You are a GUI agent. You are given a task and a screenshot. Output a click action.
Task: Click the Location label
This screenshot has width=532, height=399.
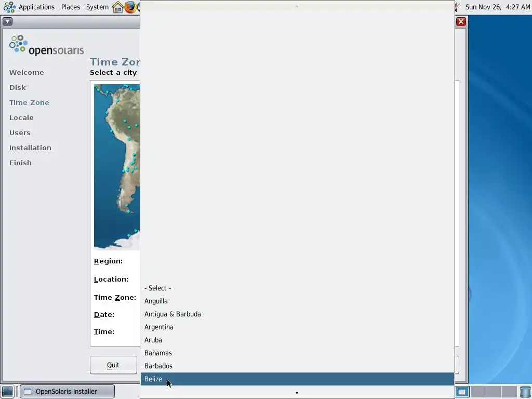coord(111,279)
